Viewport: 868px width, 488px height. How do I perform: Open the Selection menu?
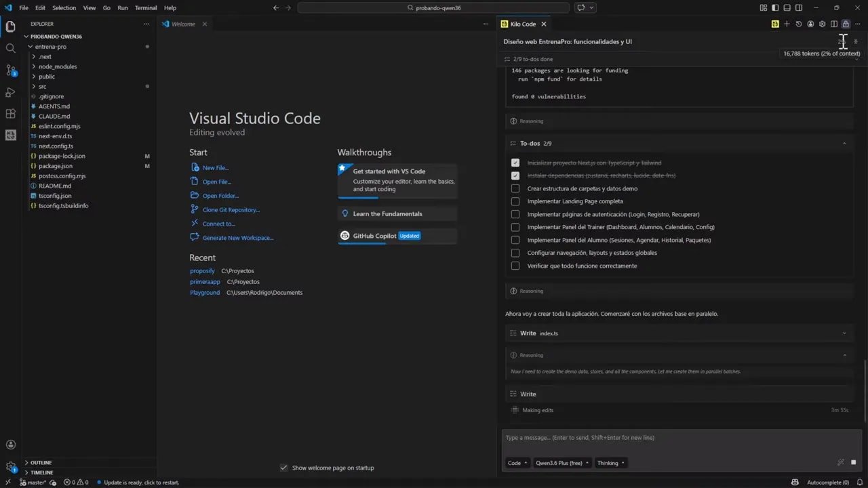(x=64, y=7)
